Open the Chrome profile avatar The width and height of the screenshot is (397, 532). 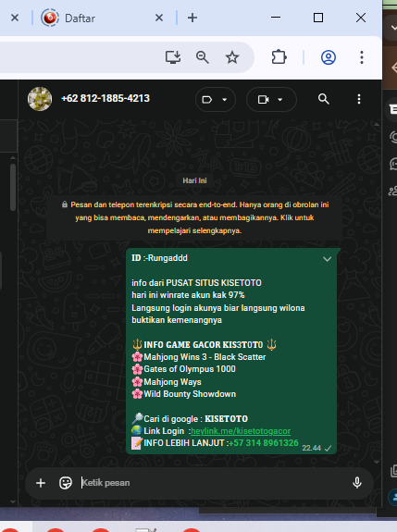click(329, 57)
